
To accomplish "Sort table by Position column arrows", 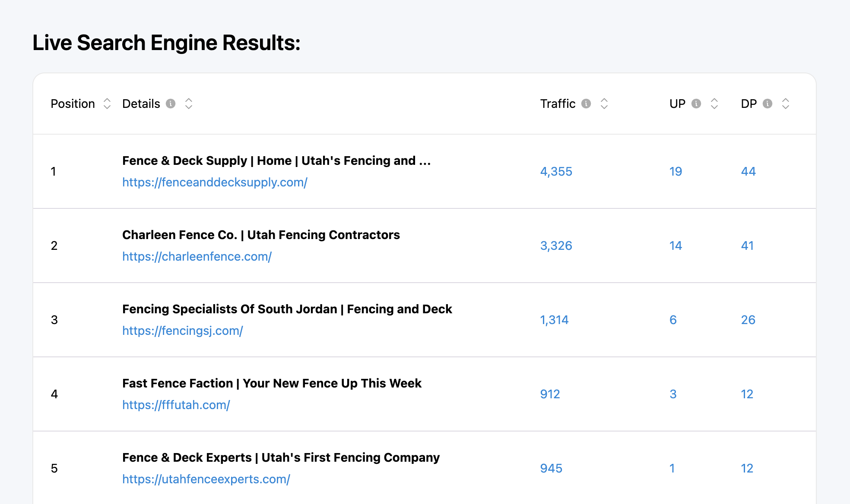I will tap(107, 104).
